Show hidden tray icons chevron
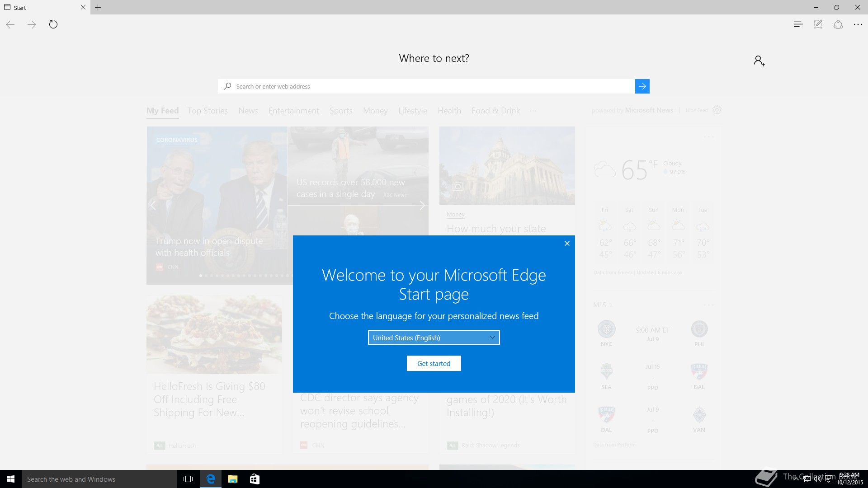 [796, 479]
